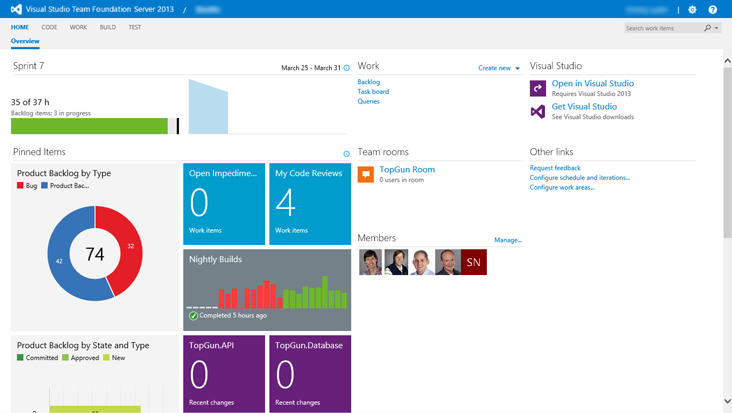This screenshot has height=413, width=732.
Task: Click the Nightly Builds completed check icon
Action: coord(193,316)
